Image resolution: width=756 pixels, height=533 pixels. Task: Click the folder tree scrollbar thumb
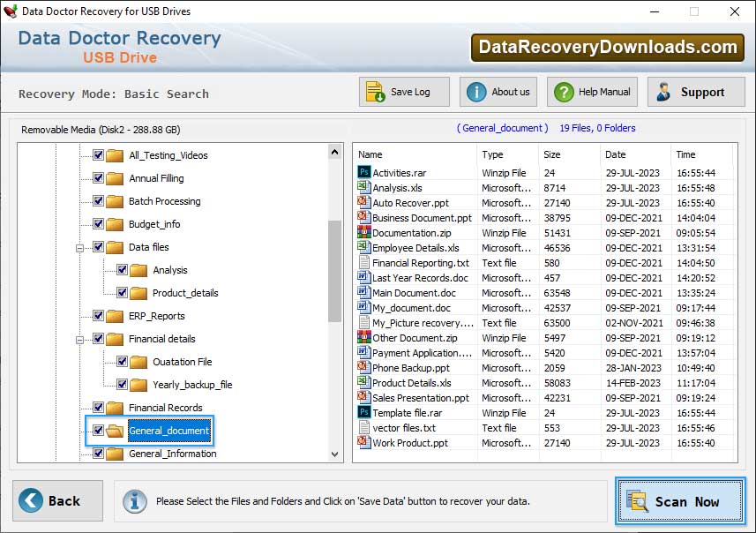tap(334, 271)
